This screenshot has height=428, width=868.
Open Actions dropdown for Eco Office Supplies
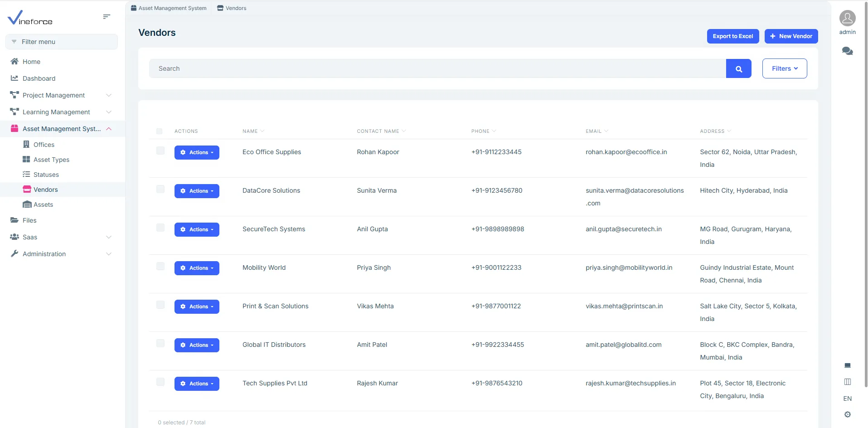click(x=197, y=152)
